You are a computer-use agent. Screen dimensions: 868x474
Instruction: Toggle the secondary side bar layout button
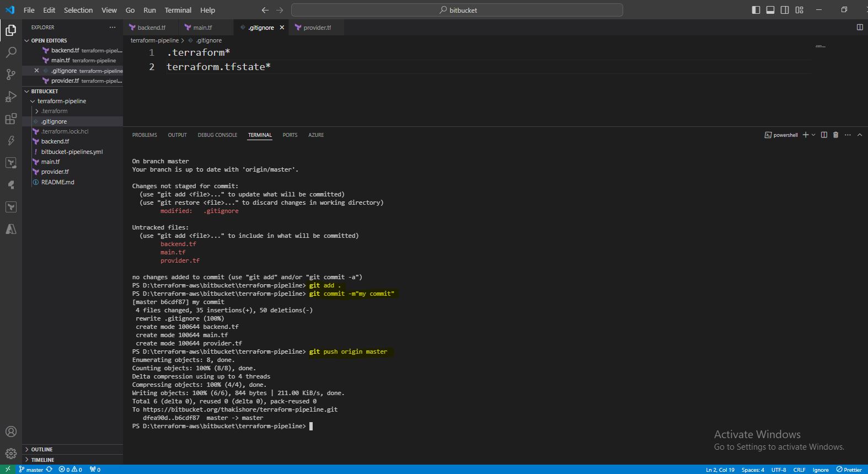tap(785, 10)
